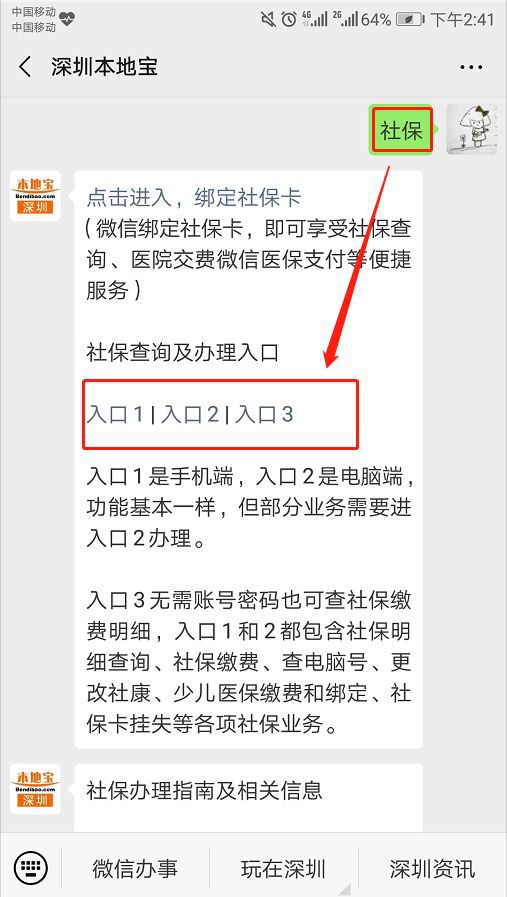The height and width of the screenshot is (897, 507).
Task: Switch to keyboard input icon
Action: 30,867
